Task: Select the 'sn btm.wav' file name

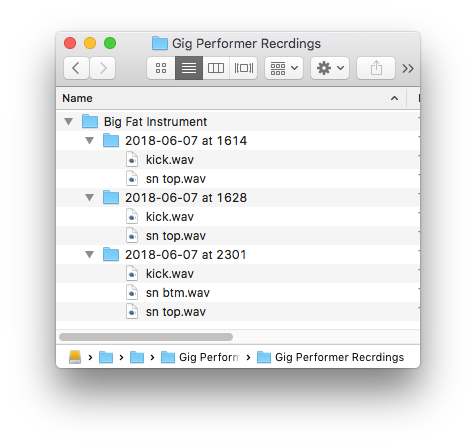Action: pos(178,293)
